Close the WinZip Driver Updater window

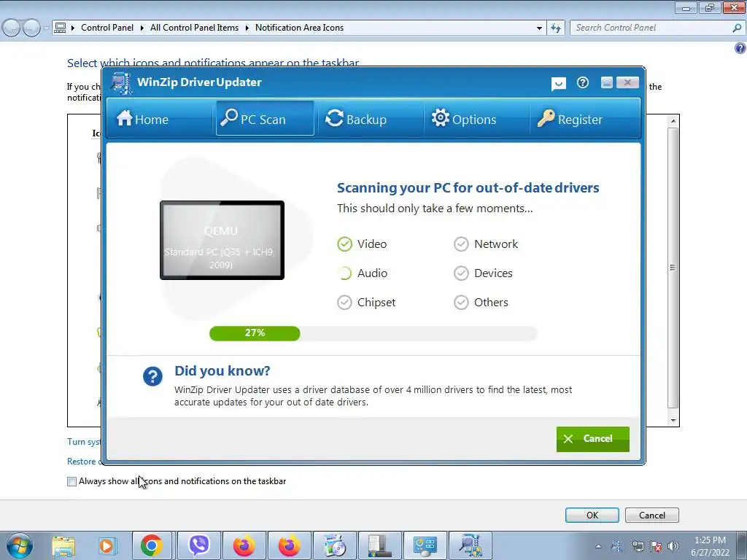(627, 82)
